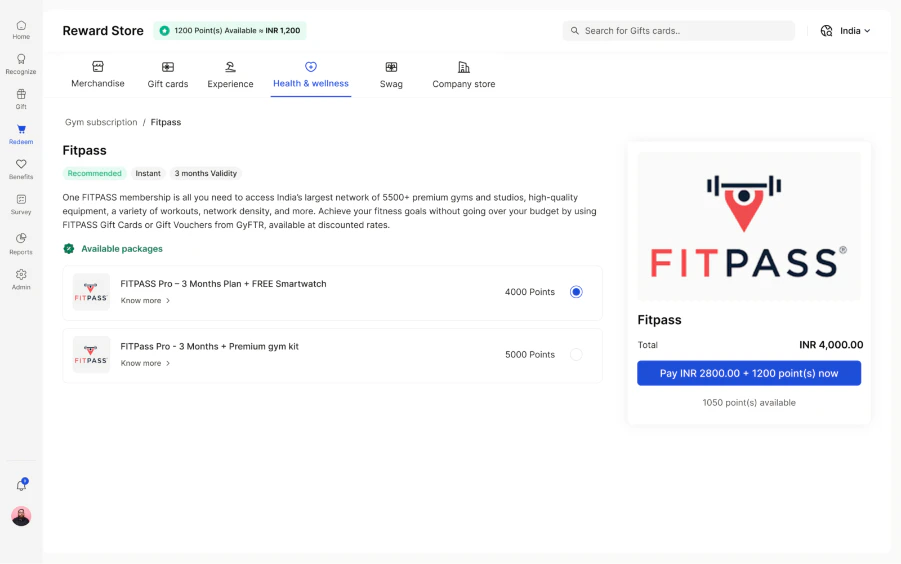This screenshot has height=564, width=901.
Task: Open Home in the sidebar
Action: coord(21,30)
